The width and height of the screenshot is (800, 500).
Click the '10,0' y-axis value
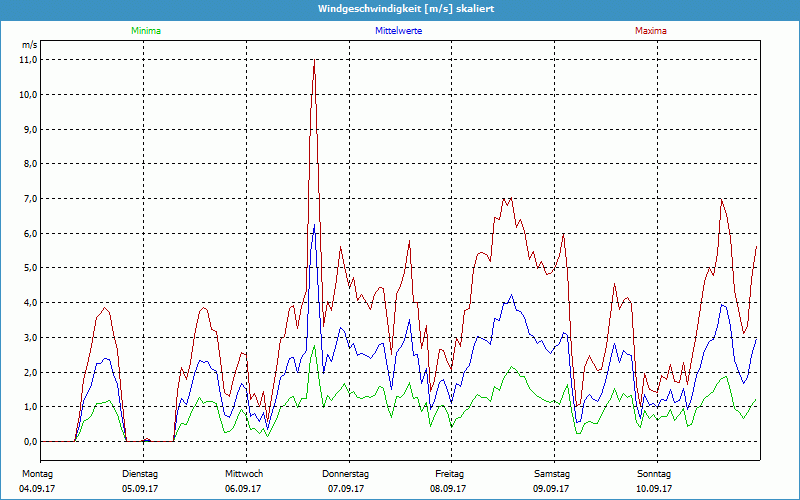point(29,94)
